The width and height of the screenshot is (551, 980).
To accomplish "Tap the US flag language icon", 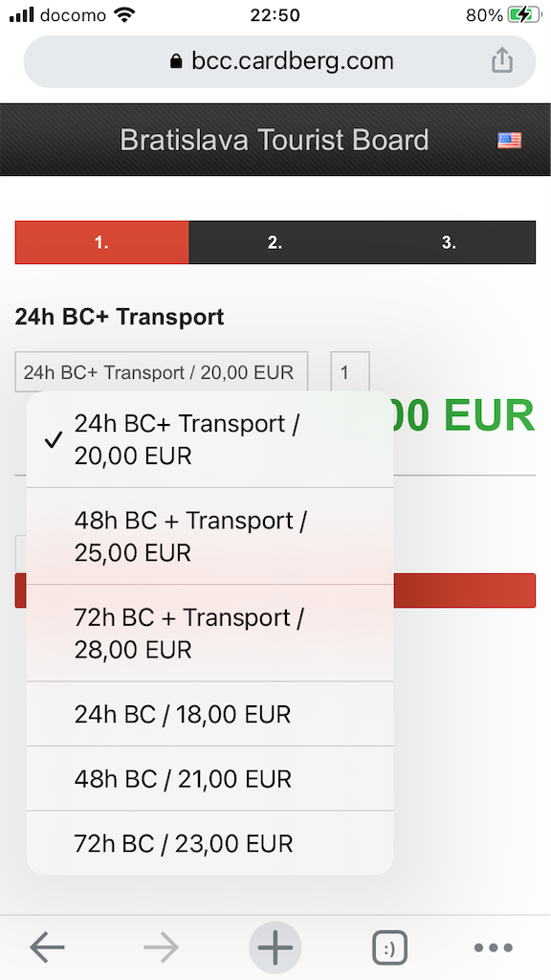I will tap(509, 140).
